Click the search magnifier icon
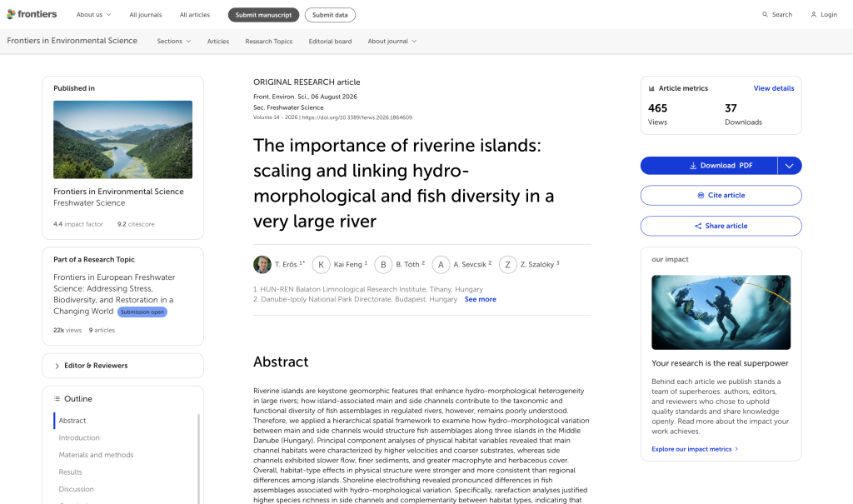 tap(765, 15)
